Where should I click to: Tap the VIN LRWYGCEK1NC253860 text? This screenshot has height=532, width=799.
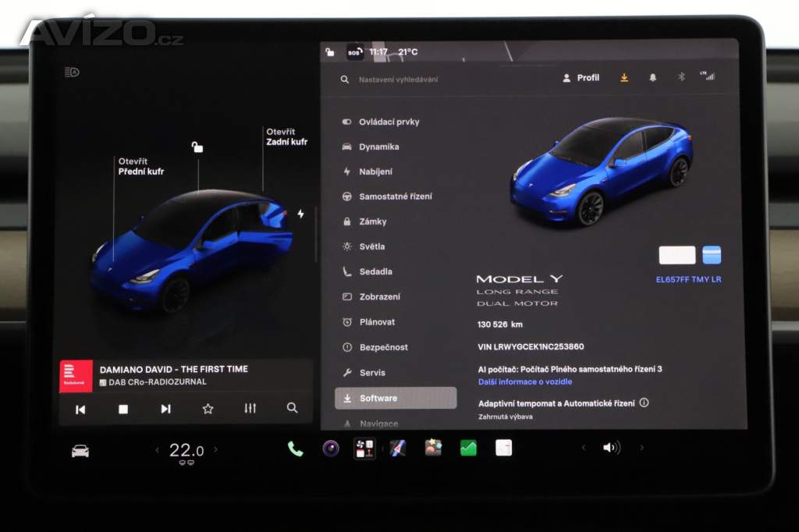click(x=531, y=346)
